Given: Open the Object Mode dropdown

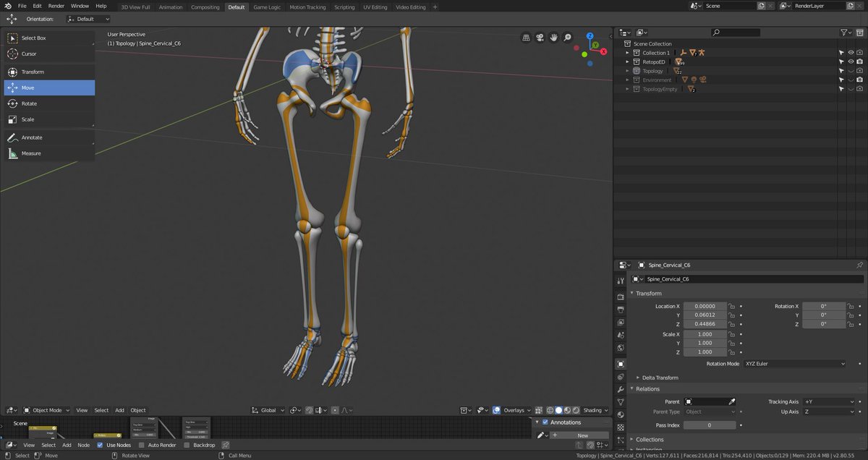Looking at the screenshot, I should [47, 410].
